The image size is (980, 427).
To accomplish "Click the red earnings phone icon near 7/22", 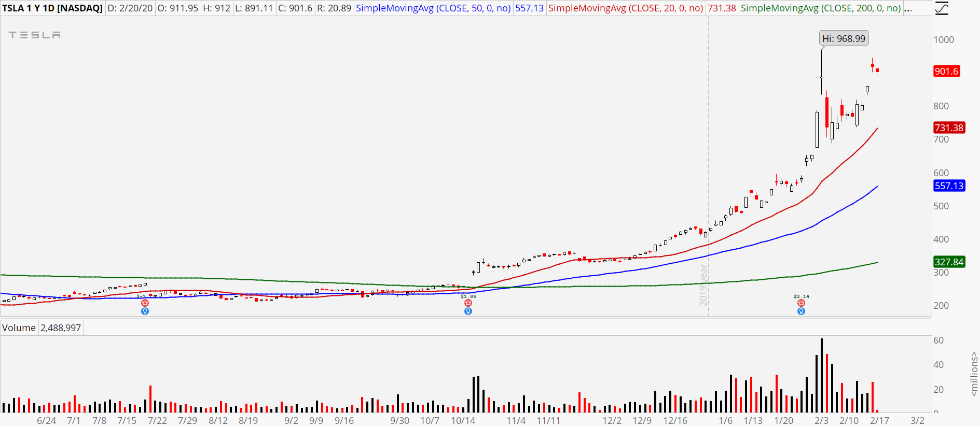I will click(x=145, y=303).
